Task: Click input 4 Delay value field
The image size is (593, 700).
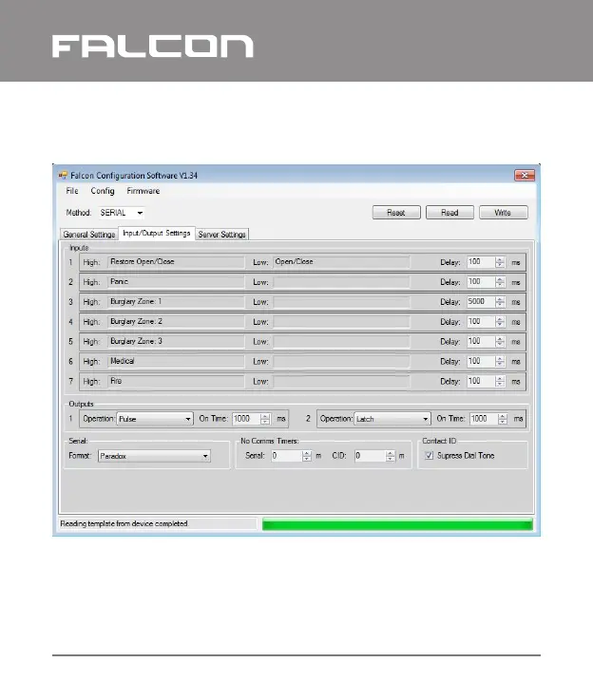Action: point(481,322)
